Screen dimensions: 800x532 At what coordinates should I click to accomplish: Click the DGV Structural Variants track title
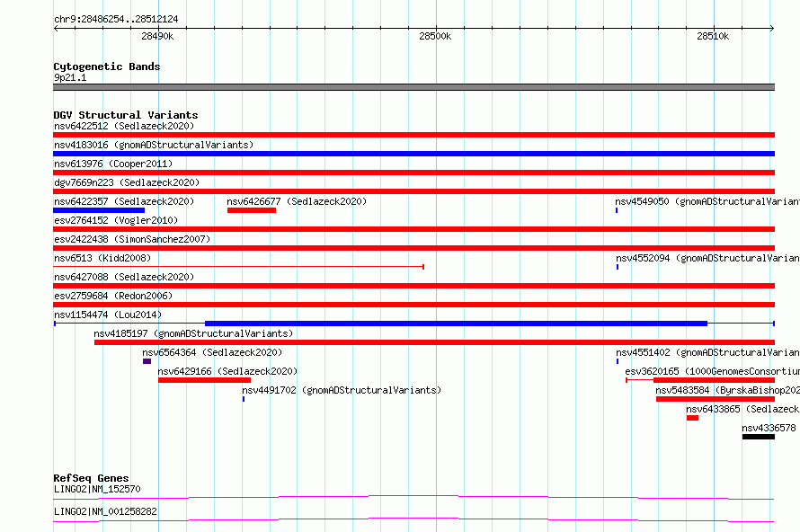[x=126, y=115]
